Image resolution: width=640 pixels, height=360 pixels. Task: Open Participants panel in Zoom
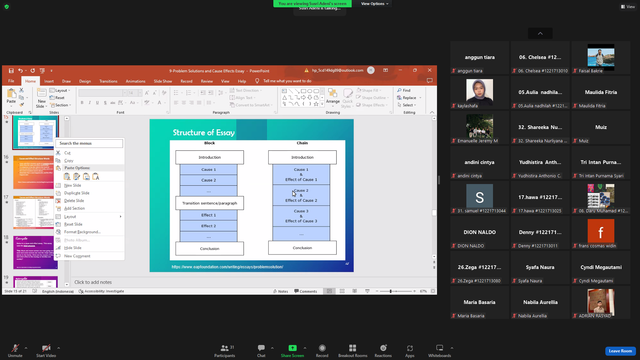click(224, 351)
